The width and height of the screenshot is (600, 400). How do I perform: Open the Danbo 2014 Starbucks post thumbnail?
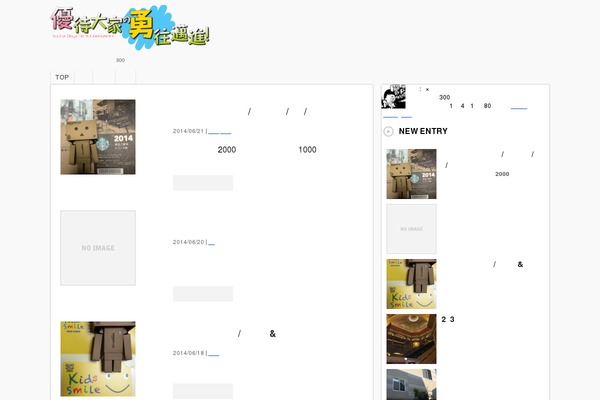point(98,137)
